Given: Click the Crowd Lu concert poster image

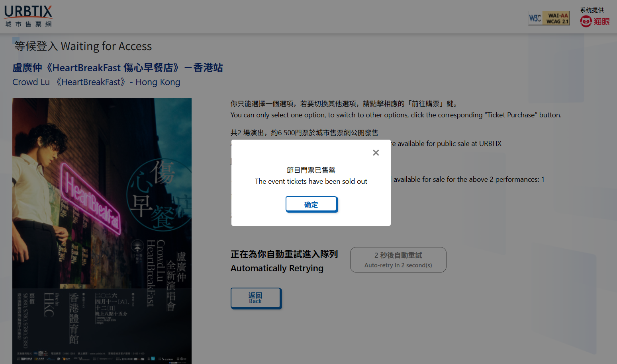Looking at the screenshot, I should click(x=102, y=231).
